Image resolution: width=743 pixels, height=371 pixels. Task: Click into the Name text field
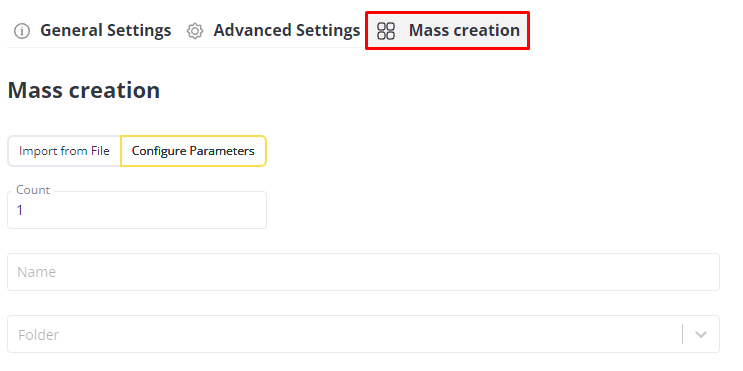pos(363,272)
